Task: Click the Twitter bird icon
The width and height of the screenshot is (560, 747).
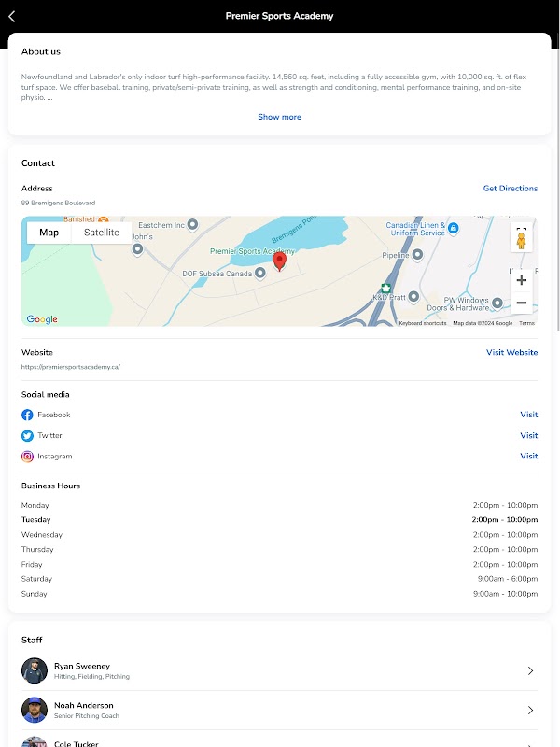Action: [27, 435]
